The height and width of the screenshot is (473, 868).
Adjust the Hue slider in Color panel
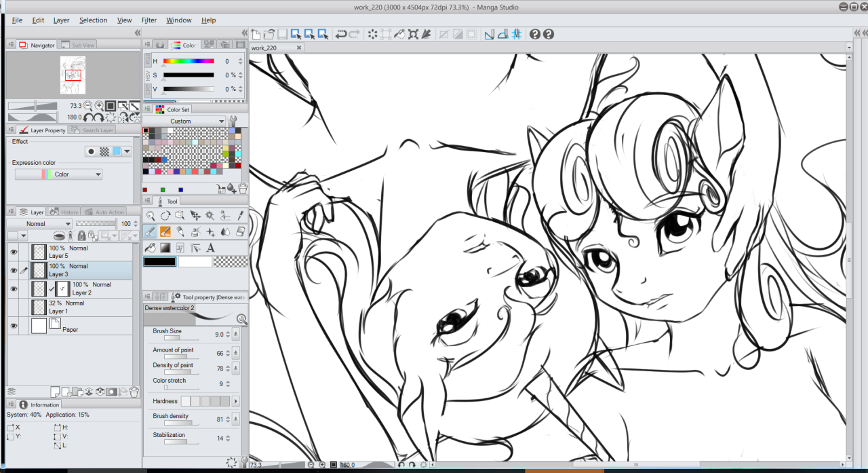[x=189, y=61]
